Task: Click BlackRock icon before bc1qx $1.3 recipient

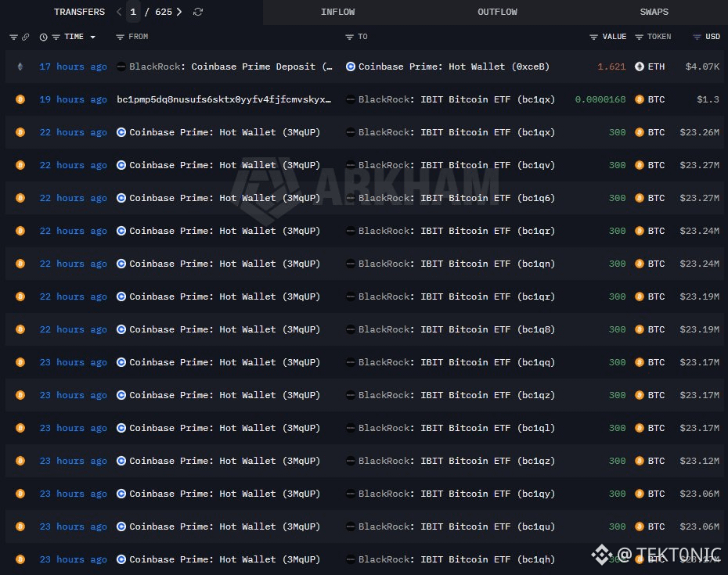Action: click(351, 99)
